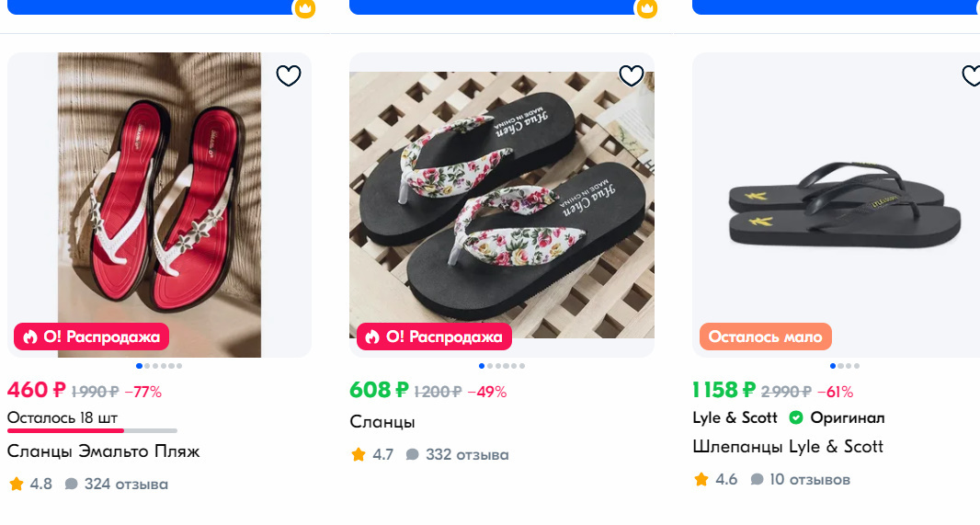Add red Эмальто Пляж sandals to favorites
980x525 pixels.
pos(289,75)
